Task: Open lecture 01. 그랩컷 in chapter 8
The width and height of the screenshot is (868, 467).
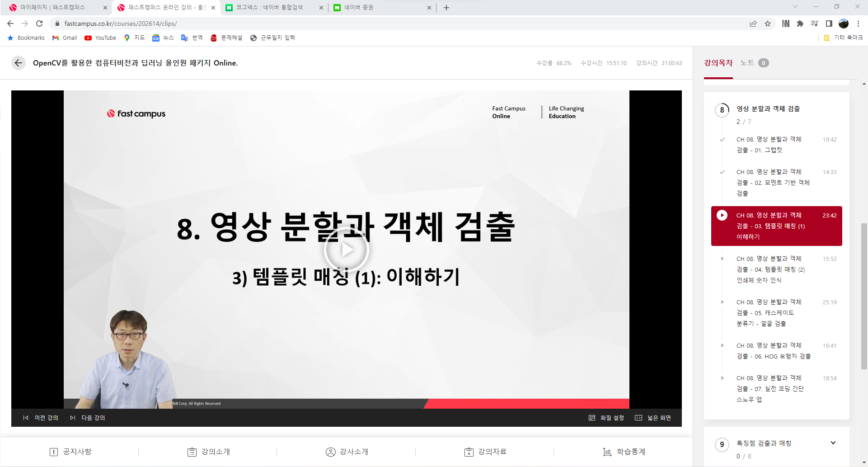Action: [x=777, y=145]
